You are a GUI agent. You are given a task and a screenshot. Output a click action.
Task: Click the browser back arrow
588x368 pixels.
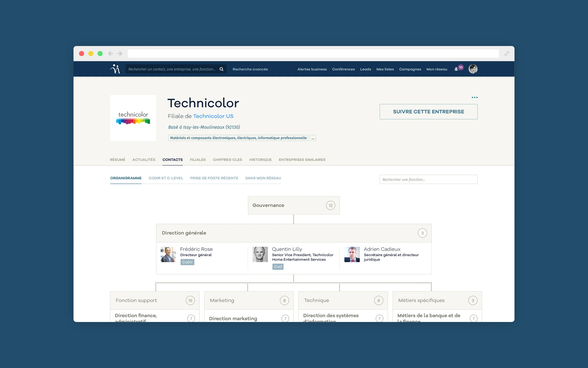(x=111, y=53)
